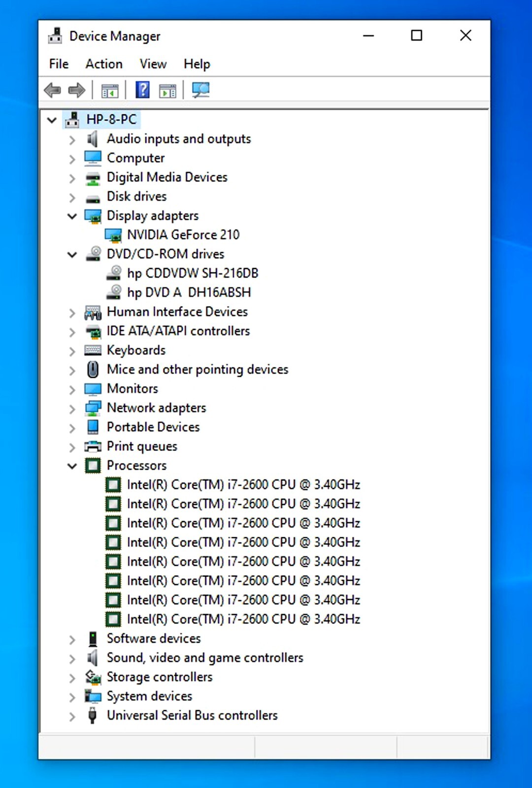Open the View menu
This screenshot has width=532, height=788.
153,64
